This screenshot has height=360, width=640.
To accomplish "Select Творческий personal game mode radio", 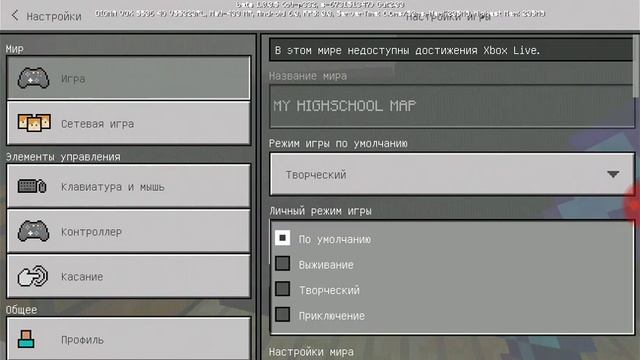I will tap(282, 289).
